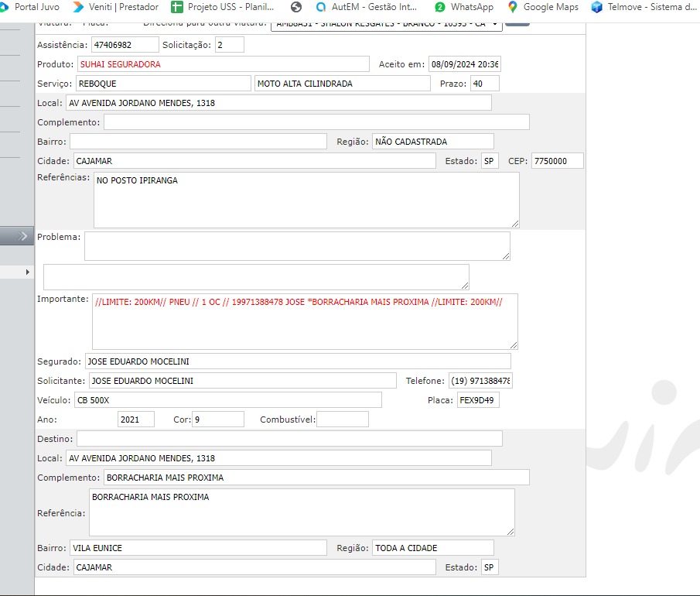700x596 pixels.
Task: Click the Placa field FEX9D49
Action: pos(478,400)
